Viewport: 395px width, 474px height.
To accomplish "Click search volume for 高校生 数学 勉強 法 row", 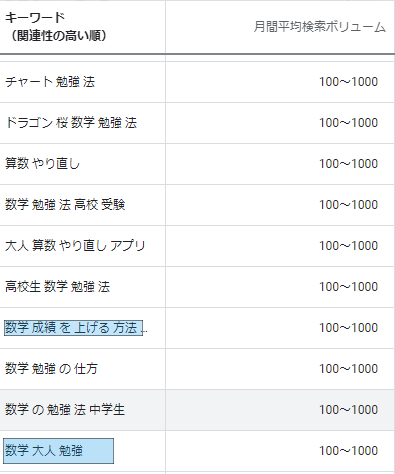I will [348, 287].
